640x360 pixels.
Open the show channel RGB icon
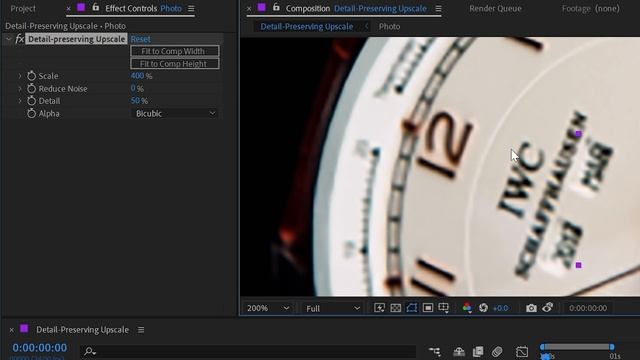pyautogui.click(x=467, y=308)
